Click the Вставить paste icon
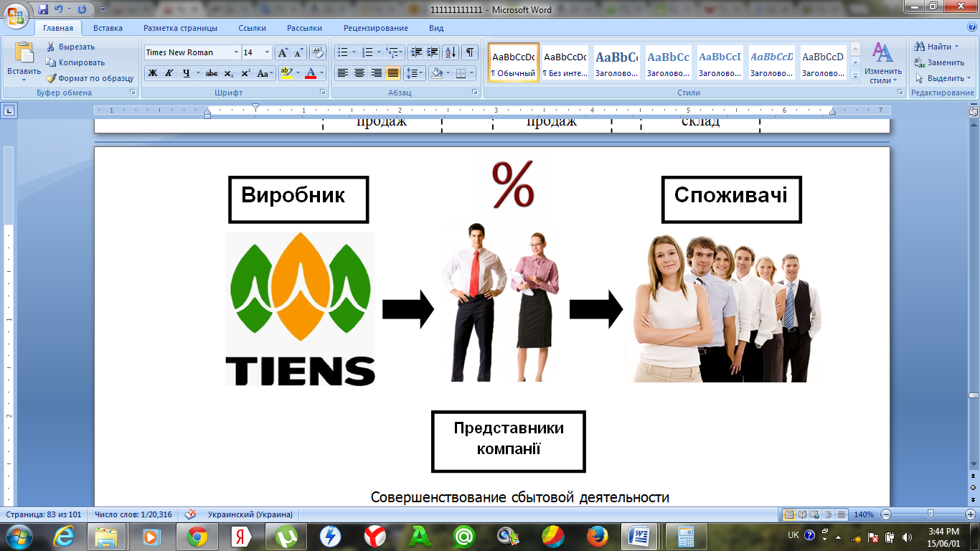Screen dimensions: 980x551 click(24, 54)
